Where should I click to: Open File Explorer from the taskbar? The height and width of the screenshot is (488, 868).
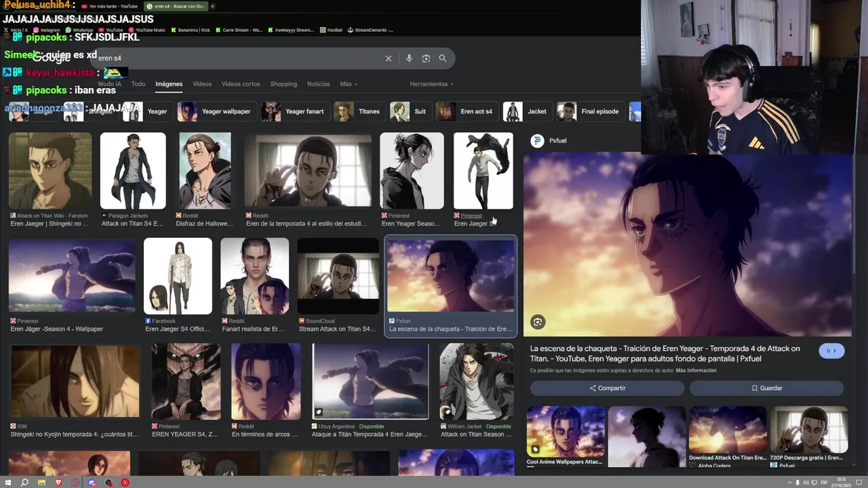[41, 483]
